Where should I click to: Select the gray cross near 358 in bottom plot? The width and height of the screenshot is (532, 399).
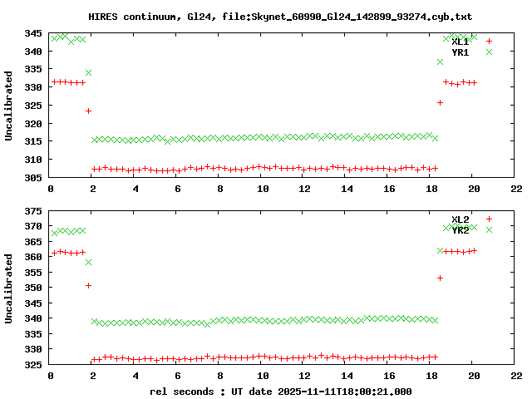point(88,262)
